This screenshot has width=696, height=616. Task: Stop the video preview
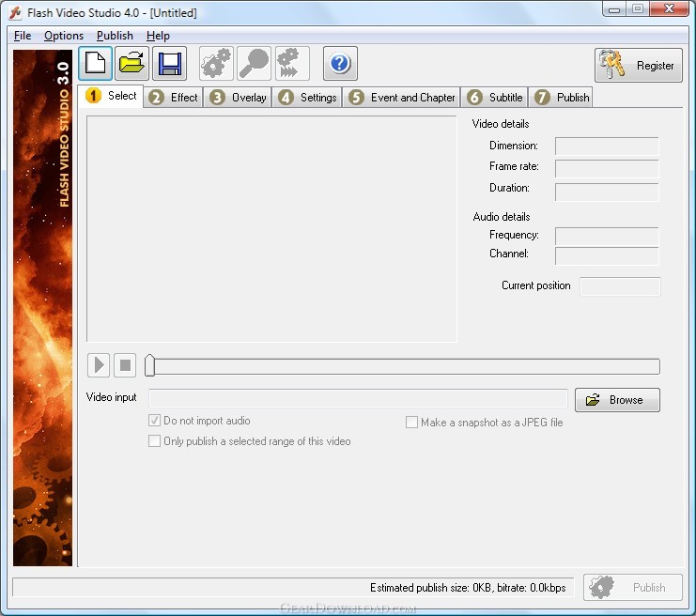(x=125, y=365)
